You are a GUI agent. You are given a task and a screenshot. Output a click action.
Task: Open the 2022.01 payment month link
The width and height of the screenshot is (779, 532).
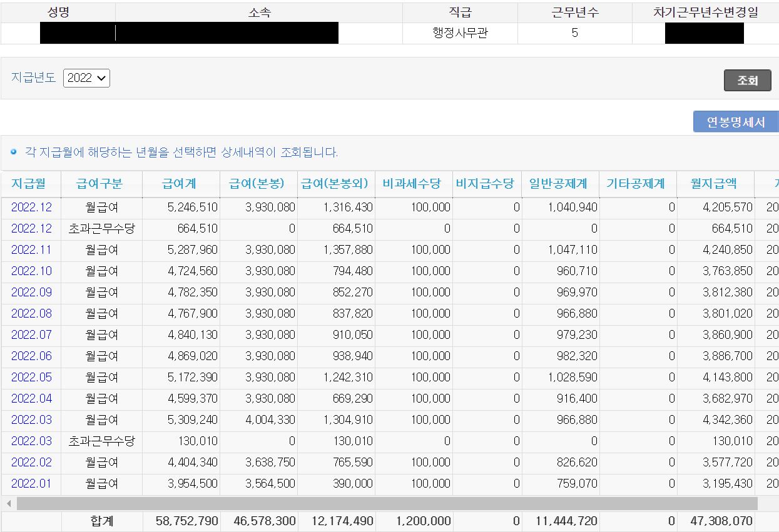click(31, 483)
